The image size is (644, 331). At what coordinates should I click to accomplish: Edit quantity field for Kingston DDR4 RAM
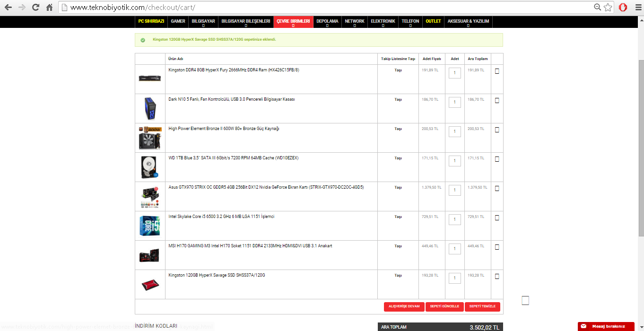tap(455, 73)
